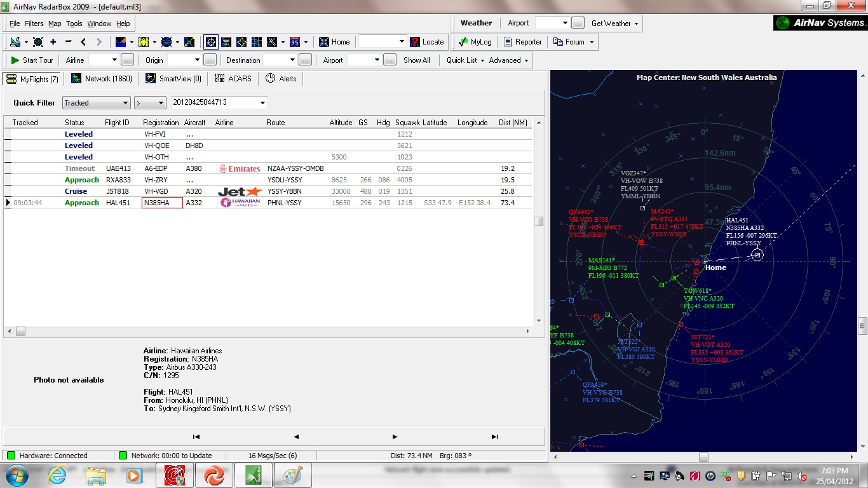Viewport: 868px width, 488px height.
Task: Click flight list vertical scrollbar thumb
Action: click(539, 221)
